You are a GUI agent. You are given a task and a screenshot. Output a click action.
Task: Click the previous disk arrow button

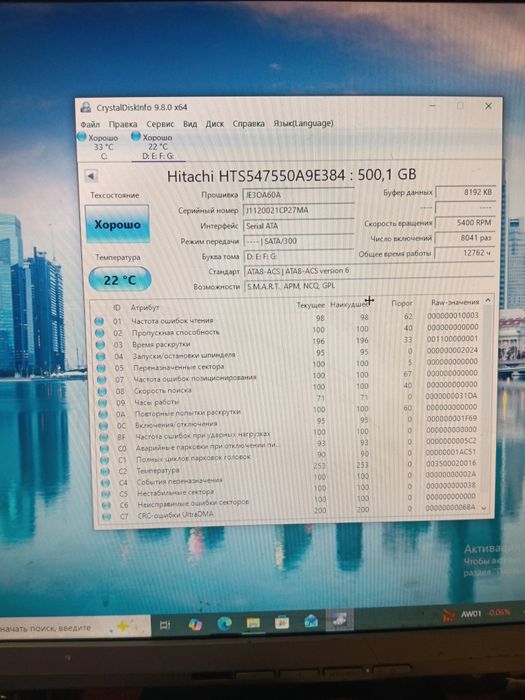tap(91, 176)
